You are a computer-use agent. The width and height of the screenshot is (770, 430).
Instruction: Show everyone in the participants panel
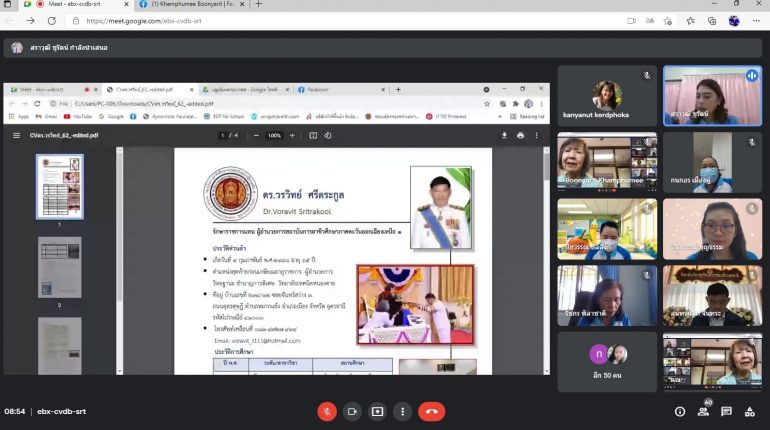click(x=704, y=411)
